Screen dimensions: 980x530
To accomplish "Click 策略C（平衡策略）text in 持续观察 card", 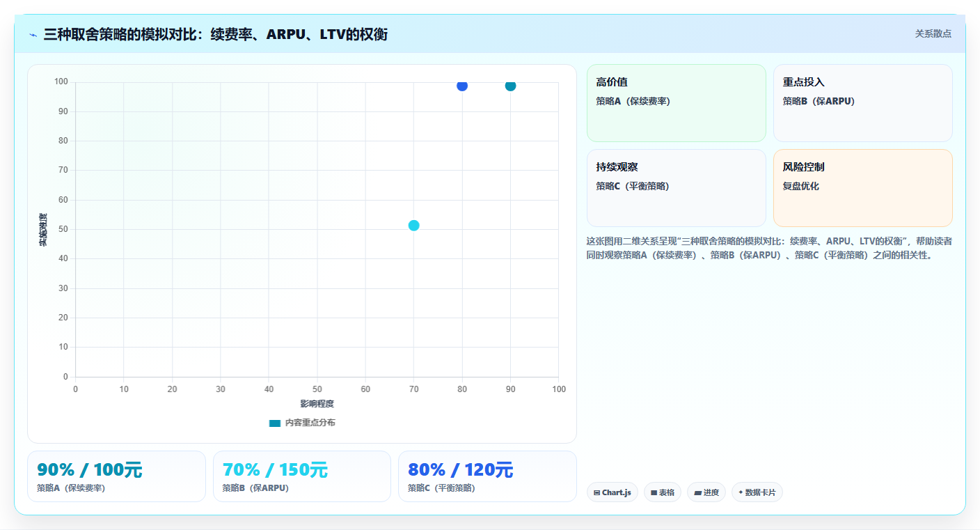I will click(633, 186).
